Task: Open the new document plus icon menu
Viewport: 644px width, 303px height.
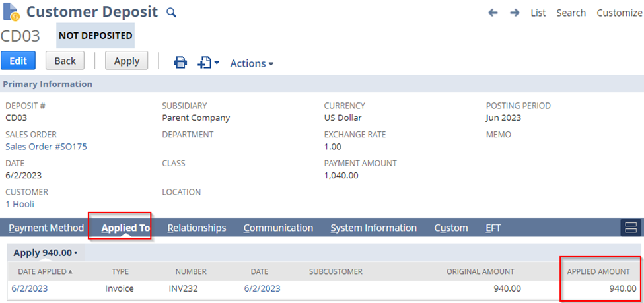Action: coord(208,63)
